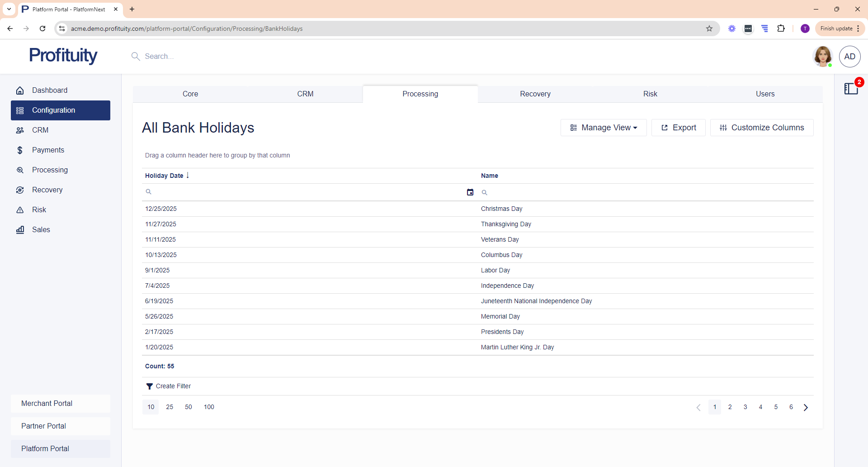Viewport: 868px width, 467px height.
Task: Click the Profituity logo
Action: point(63,56)
